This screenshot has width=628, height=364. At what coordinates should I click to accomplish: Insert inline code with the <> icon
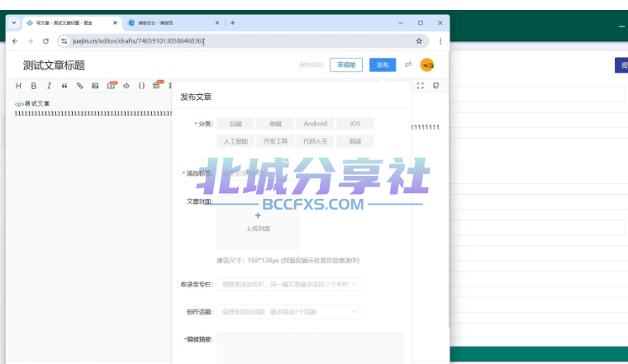(x=126, y=86)
